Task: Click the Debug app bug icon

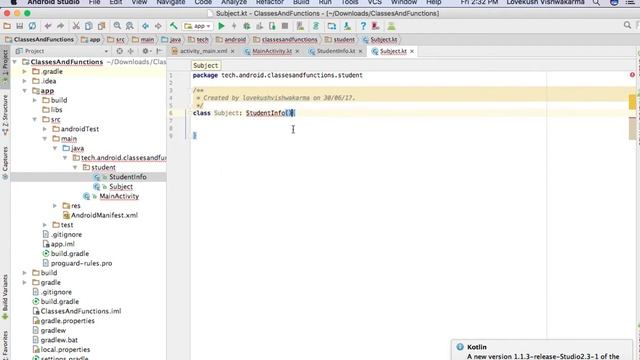Action: coord(247,26)
